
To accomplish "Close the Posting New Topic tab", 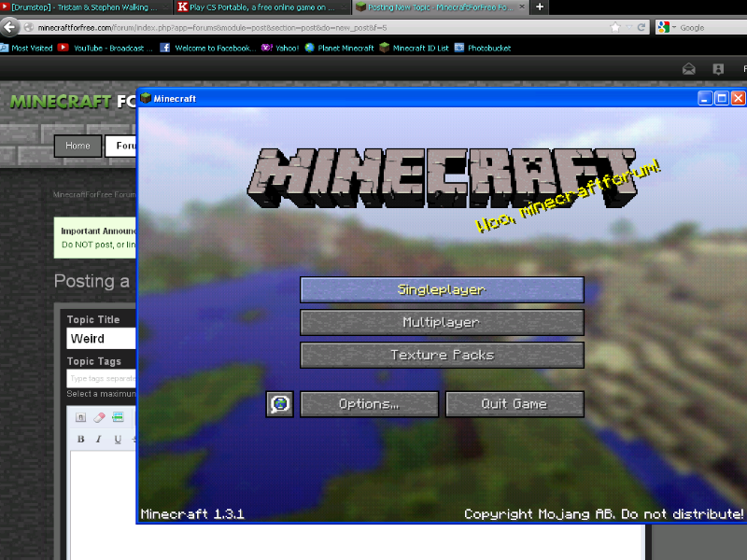I will [522, 7].
